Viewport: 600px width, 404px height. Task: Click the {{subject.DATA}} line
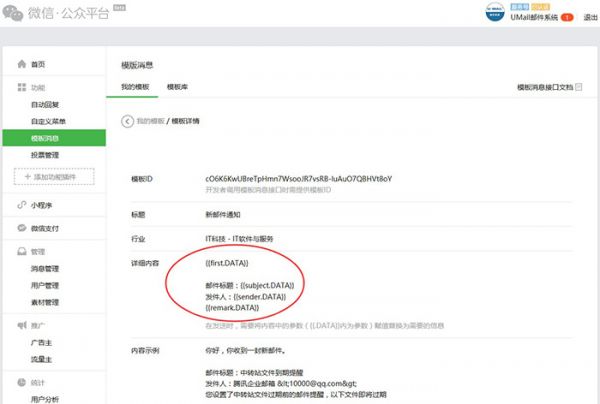250,285
